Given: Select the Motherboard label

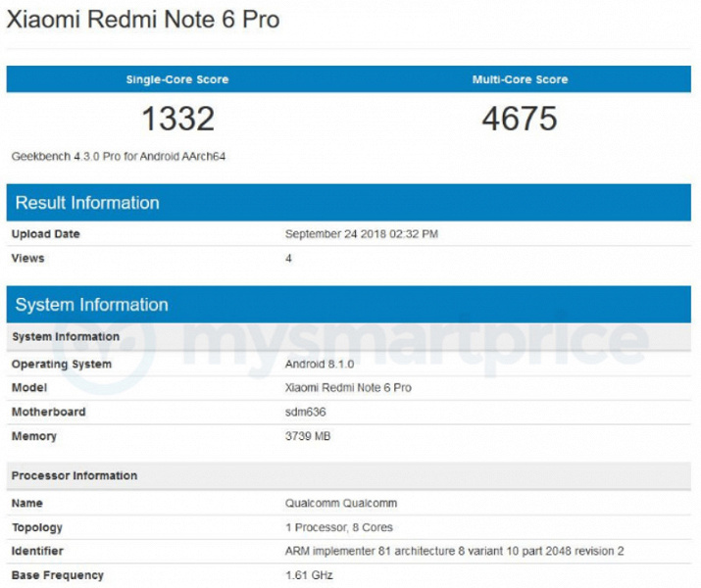Looking at the screenshot, I should coord(48,412).
